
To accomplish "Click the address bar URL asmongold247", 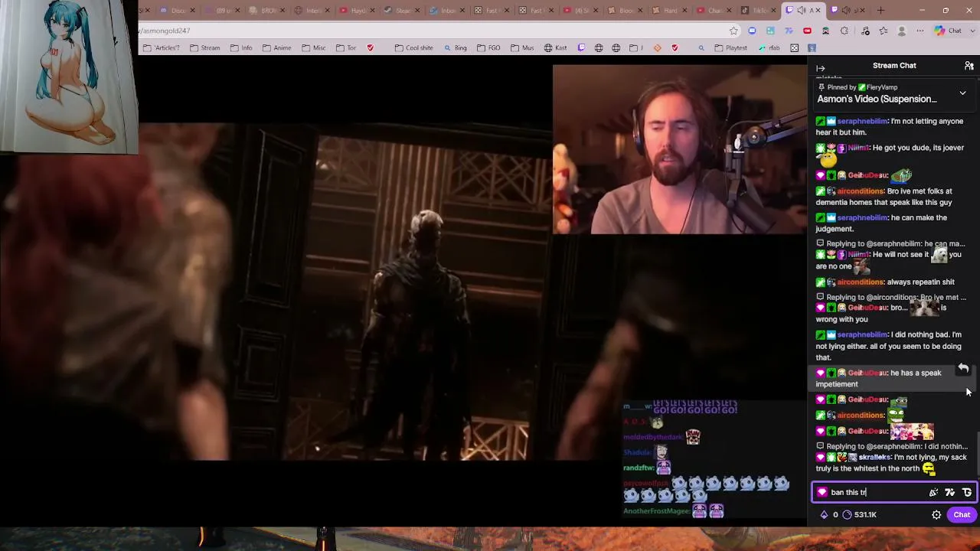I will point(165,31).
